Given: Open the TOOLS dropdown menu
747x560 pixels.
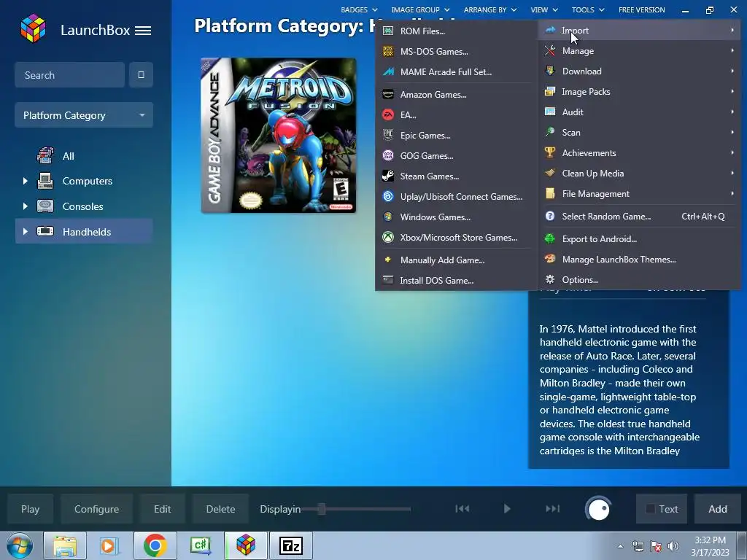Looking at the screenshot, I should pos(588,9).
